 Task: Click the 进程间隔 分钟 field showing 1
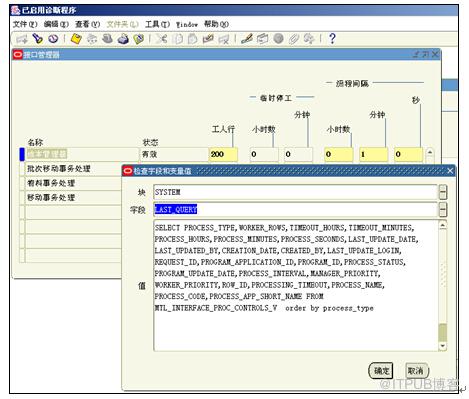pos(373,154)
